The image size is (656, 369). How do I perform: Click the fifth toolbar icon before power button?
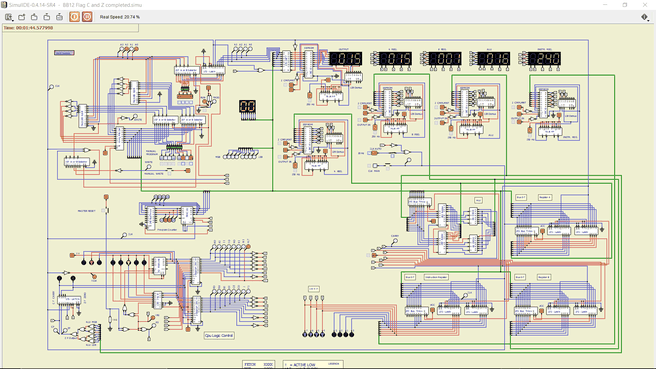[x=59, y=17]
